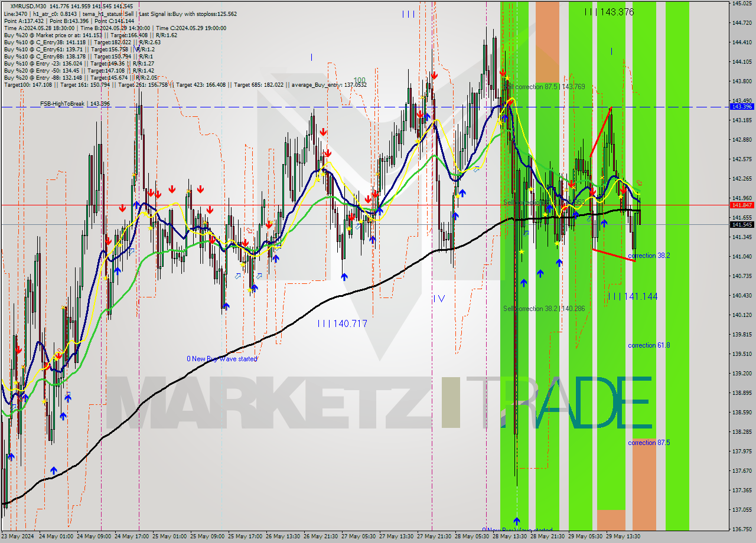Click the 'correction 87.5' label
The height and width of the screenshot is (543, 756).
[649, 443]
